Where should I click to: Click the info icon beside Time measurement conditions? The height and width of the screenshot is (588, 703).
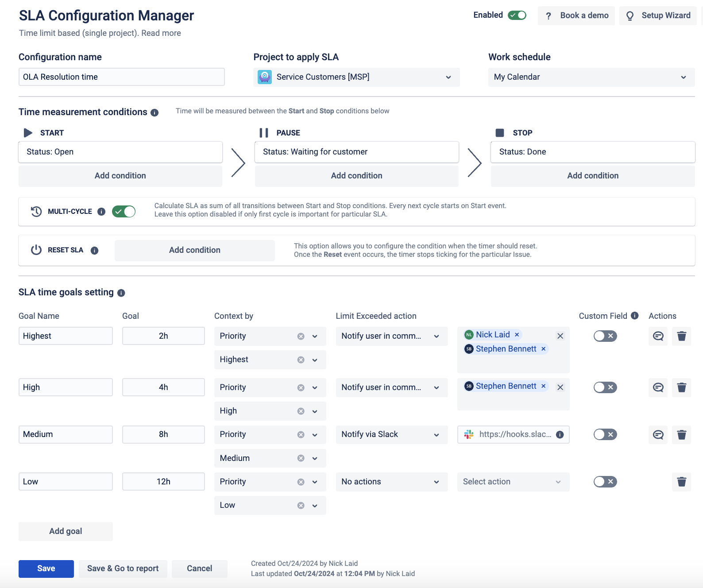(x=155, y=112)
